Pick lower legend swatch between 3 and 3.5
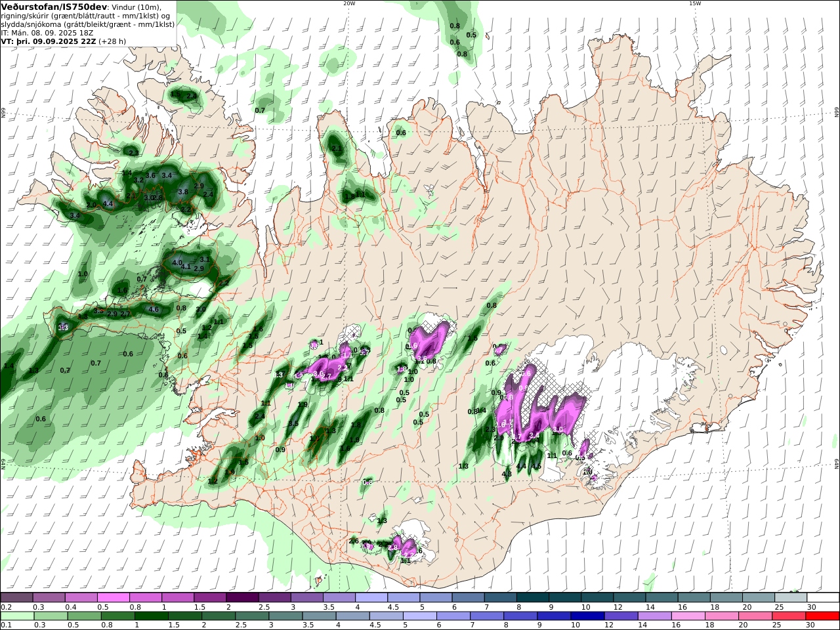The image size is (840, 630). point(287,616)
